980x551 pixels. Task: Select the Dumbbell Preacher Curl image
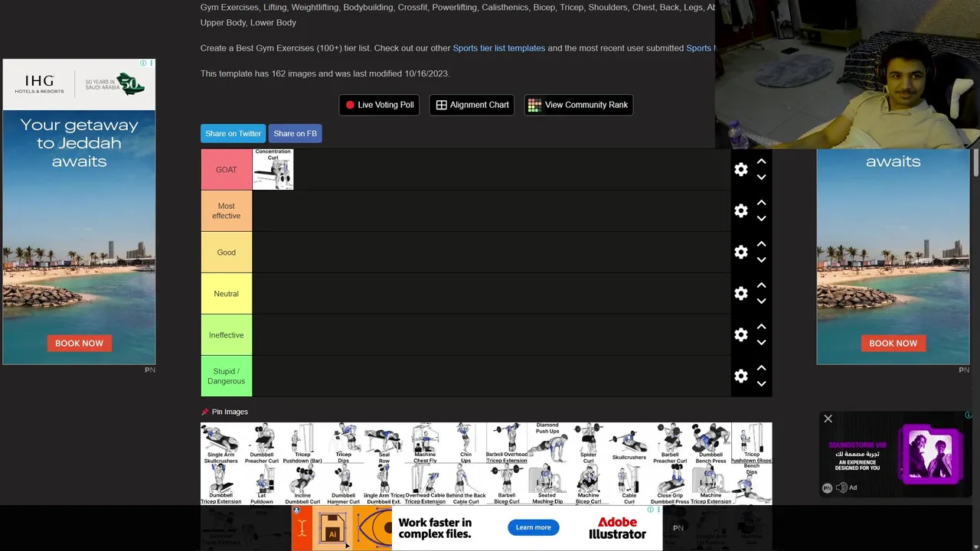point(262,443)
